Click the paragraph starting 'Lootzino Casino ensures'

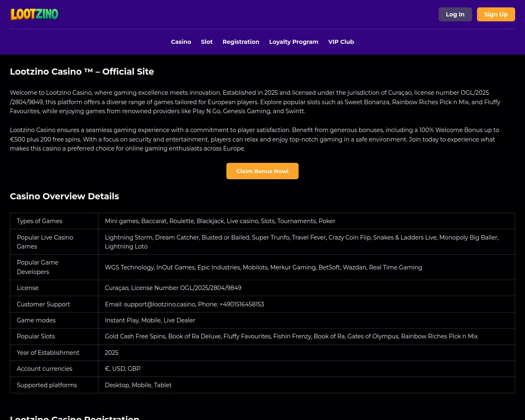254,139
